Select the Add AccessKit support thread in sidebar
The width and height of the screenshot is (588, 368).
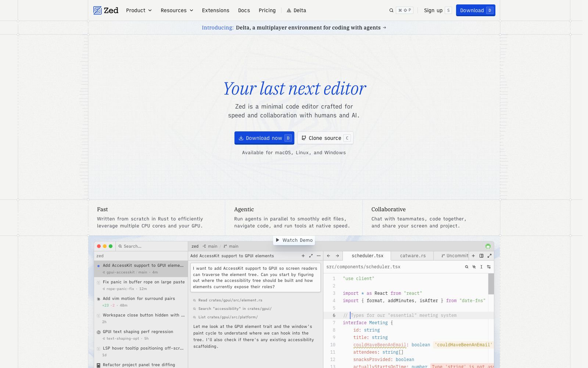[141, 269]
